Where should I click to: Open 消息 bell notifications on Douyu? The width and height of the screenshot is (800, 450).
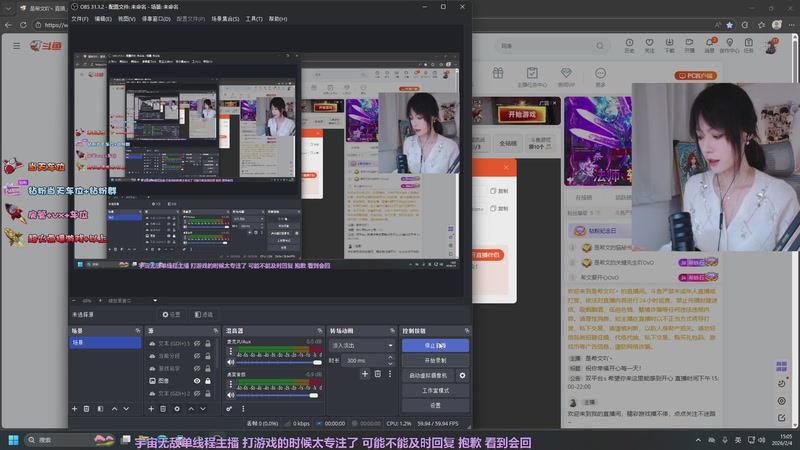tap(710, 45)
